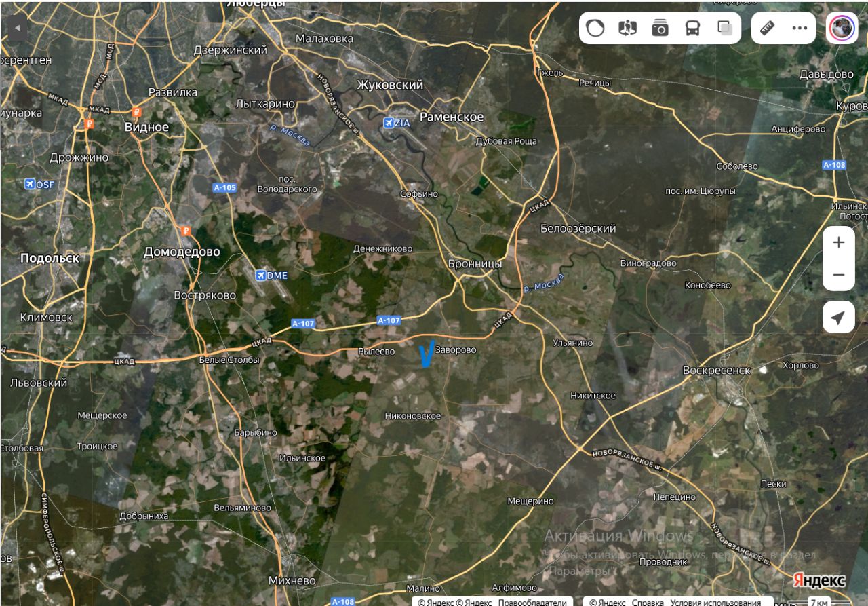Click the пос. им. Цюрупы label
Screen dimensions: 868x606
click(701, 191)
